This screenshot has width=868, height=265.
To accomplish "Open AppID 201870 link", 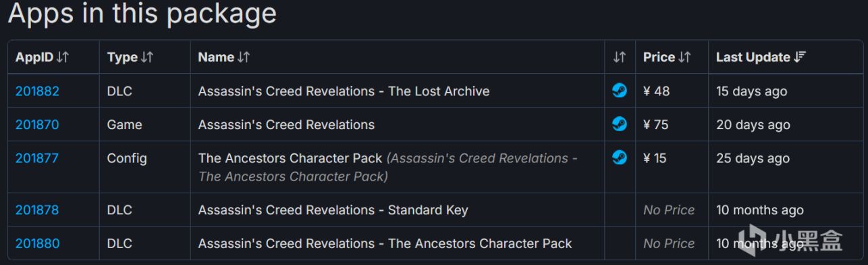I will pos(37,125).
